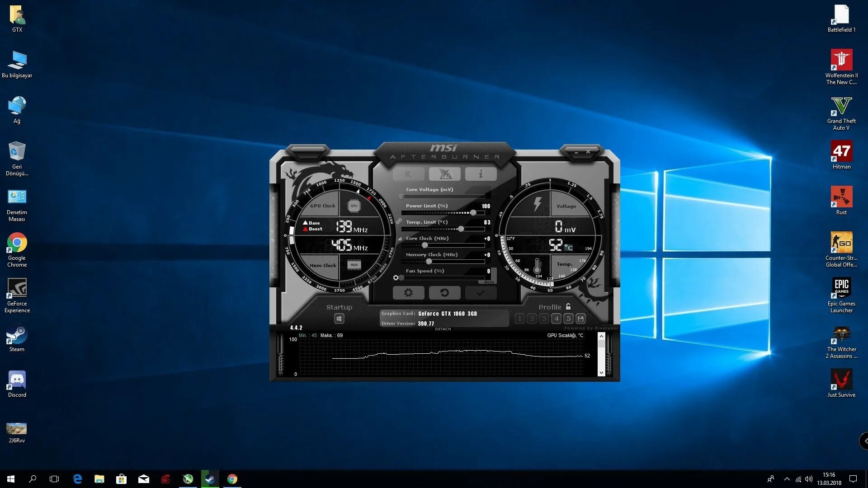Open Afterburner settings gear button
The image size is (868, 488).
[x=408, y=293]
